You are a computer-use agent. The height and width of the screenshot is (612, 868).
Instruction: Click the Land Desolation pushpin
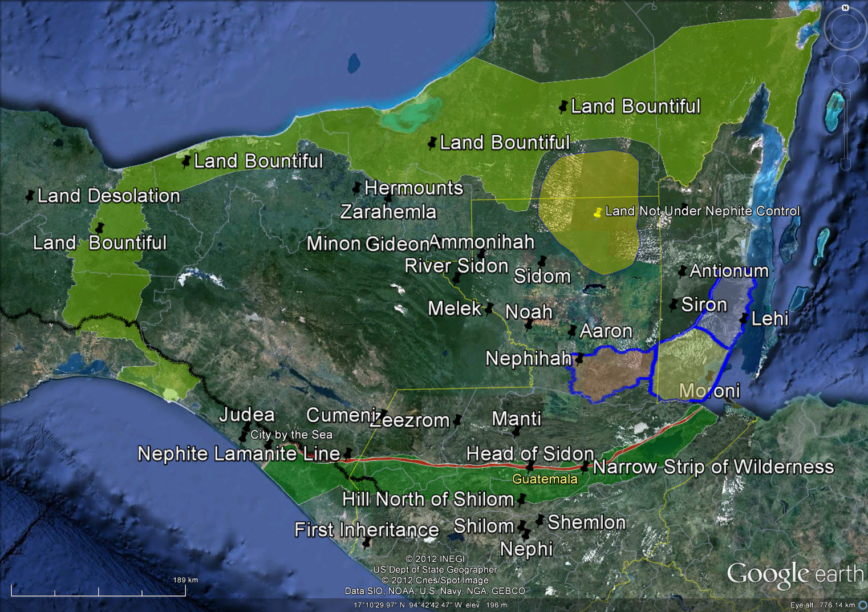[x=30, y=196]
